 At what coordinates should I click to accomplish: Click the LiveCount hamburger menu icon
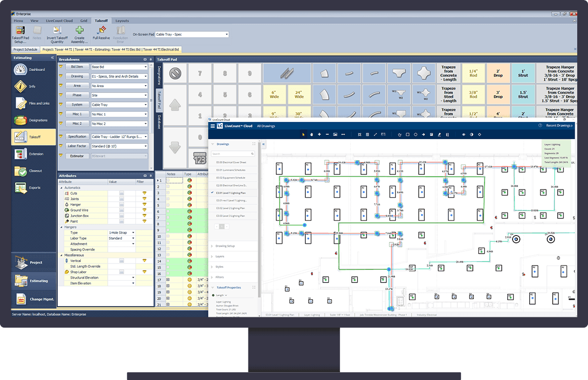point(213,126)
